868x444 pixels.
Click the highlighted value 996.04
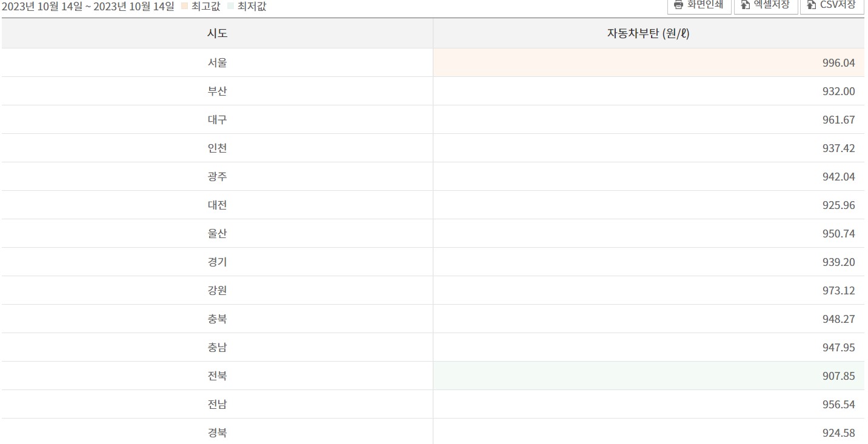(x=838, y=62)
